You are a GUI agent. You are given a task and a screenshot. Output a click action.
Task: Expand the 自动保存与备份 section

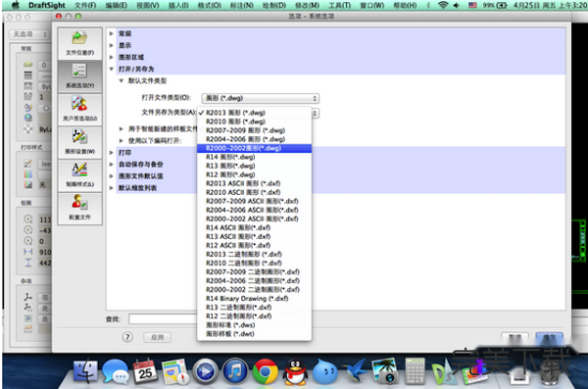pyautogui.click(x=112, y=165)
